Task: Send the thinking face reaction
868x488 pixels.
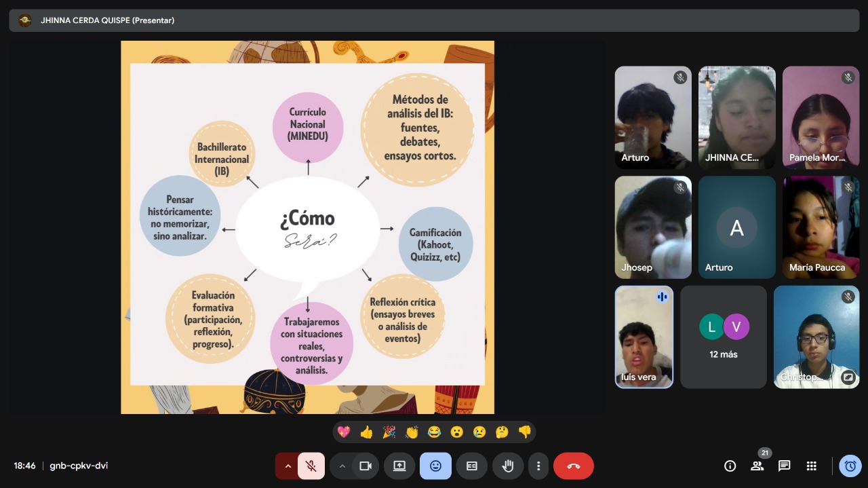Action: pyautogui.click(x=502, y=432)
